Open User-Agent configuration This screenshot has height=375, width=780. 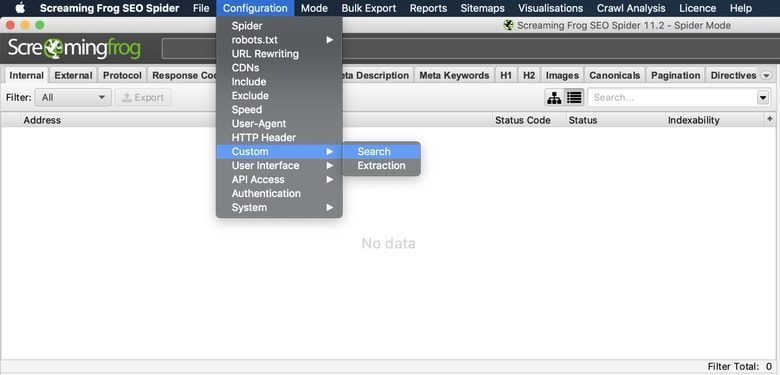point(279,123)
